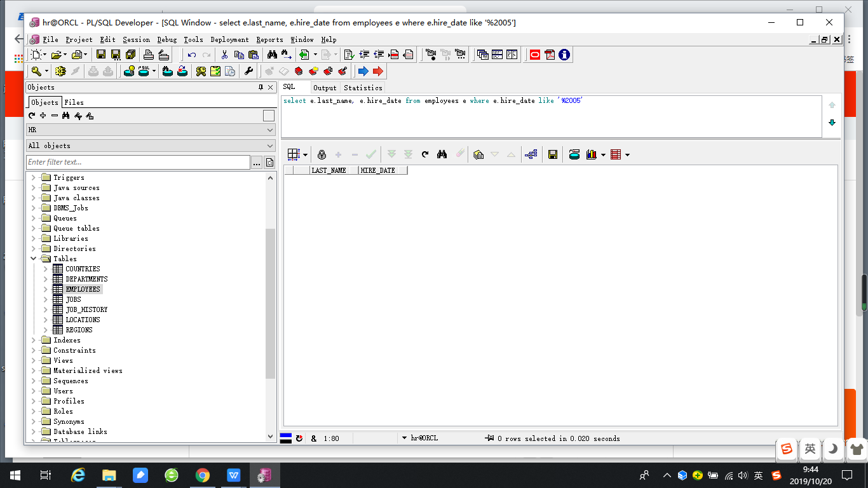This screenshot has width=868, height=488.
Task: Expand the EMPLOYEES table node
Action: (46, 289)
